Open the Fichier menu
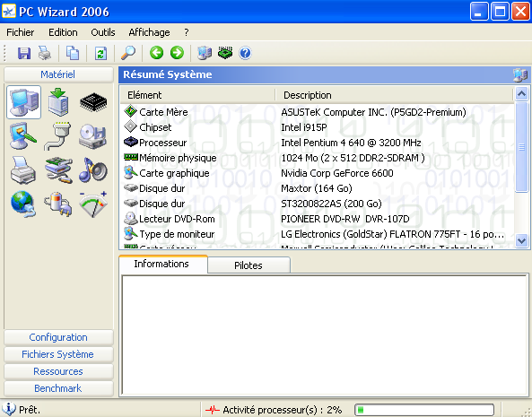This screenshot has height=417, width=532. pyautogui.click(x=21, y=32)
